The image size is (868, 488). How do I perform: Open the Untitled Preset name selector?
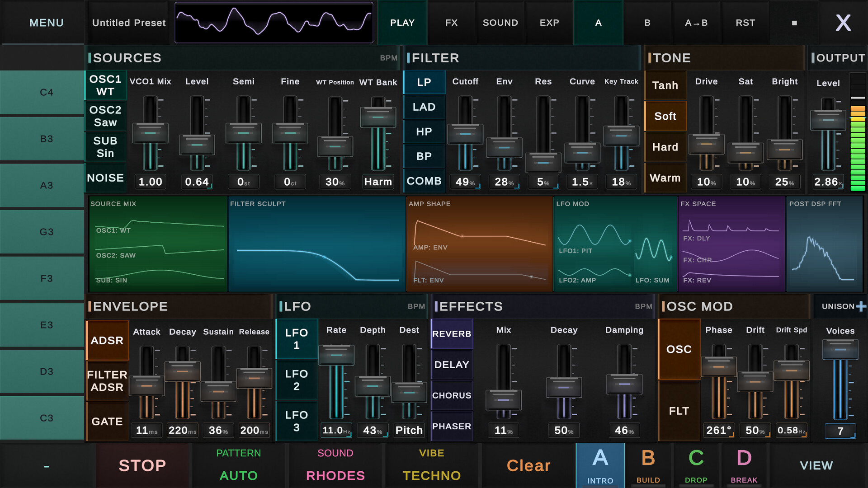tap(129, 23)
